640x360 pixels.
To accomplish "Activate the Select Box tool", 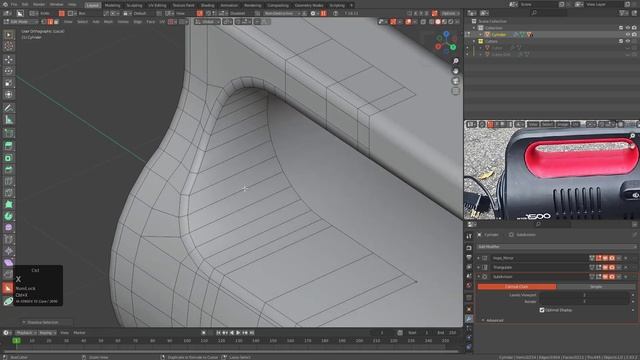I will [x=9, y=35].
